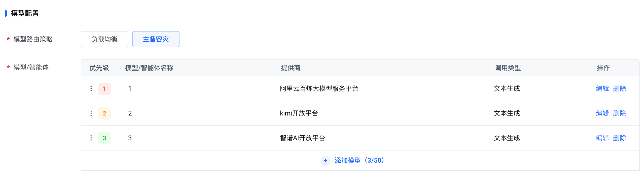Delete the kimi开放平台 model row
Screen dimensions: 644x176
pos(619,113)
